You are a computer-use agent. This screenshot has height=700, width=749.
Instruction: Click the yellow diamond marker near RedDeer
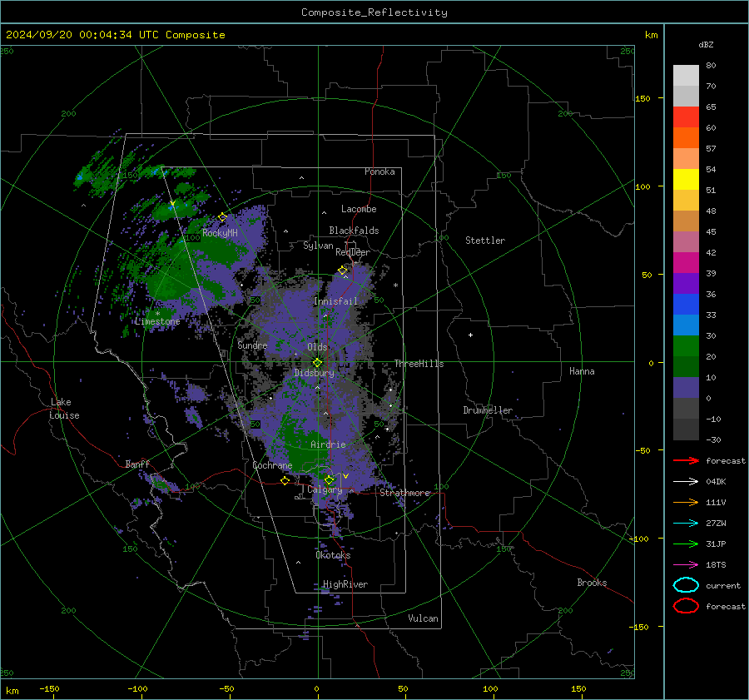(342, 271)
